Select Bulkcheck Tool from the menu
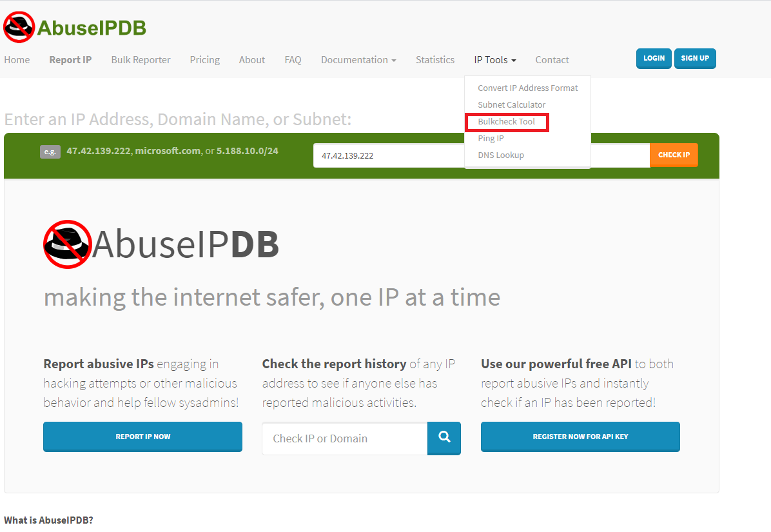This screenshot has height=532, width=771. (x=507, y=121)
